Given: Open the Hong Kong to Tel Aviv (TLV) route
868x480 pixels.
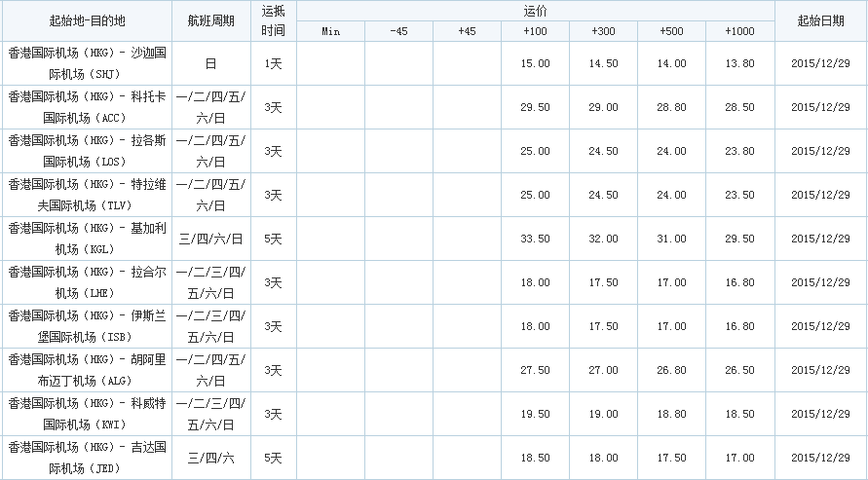Looking at the screenshot, I should (87, 195).
